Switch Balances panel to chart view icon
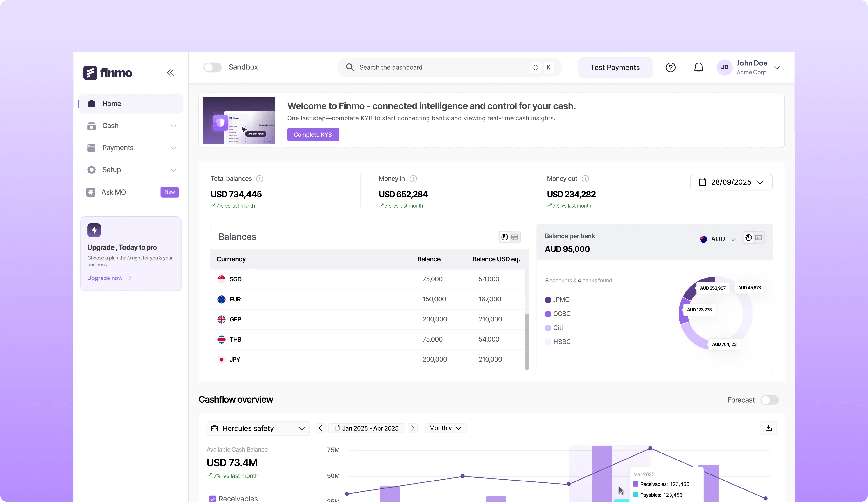This screenshot has height=502, width=868. coord(504,237)
